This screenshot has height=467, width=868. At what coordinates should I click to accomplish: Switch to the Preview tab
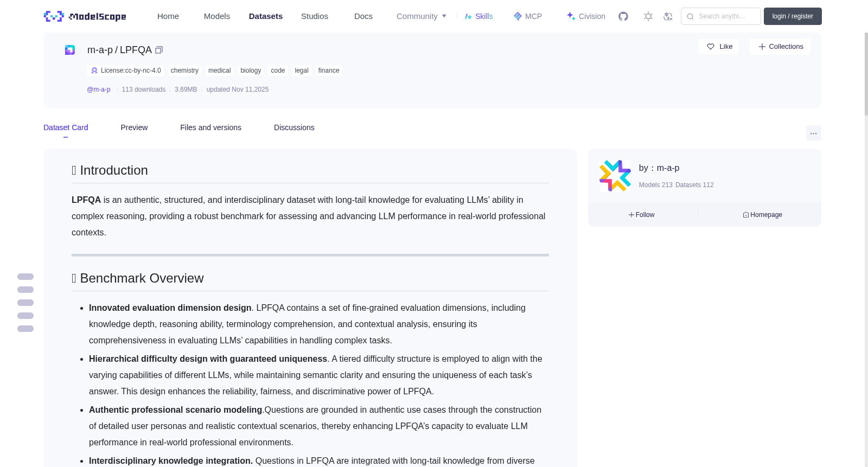click(134, 127)
